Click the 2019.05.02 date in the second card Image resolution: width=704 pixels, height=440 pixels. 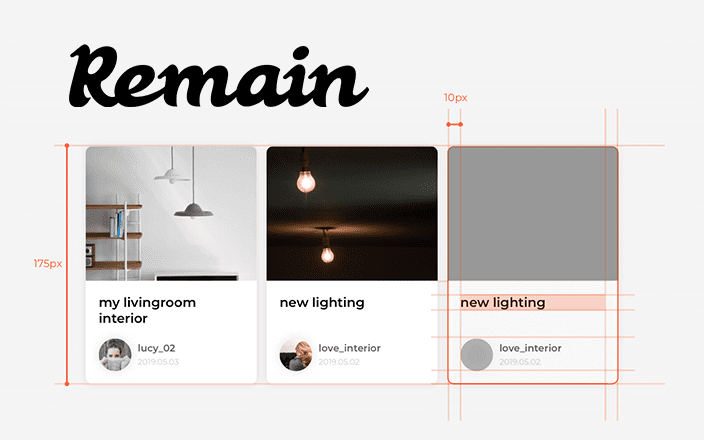click(338, 361)
